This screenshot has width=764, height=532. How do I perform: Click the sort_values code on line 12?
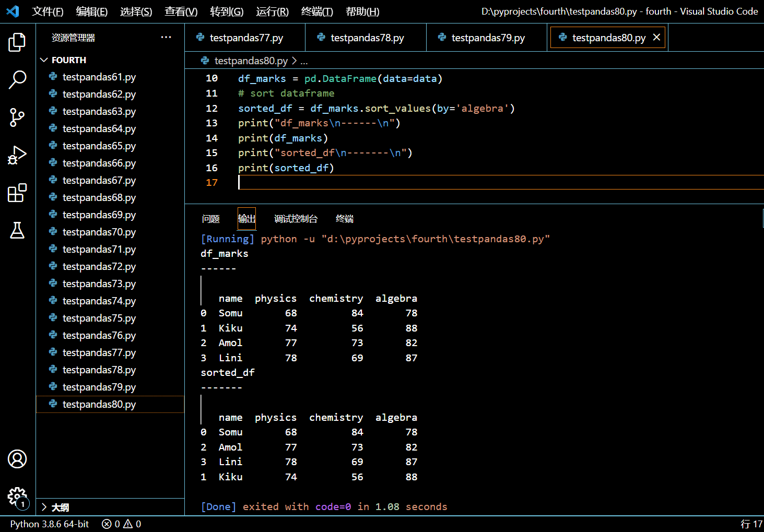[398, 109]
